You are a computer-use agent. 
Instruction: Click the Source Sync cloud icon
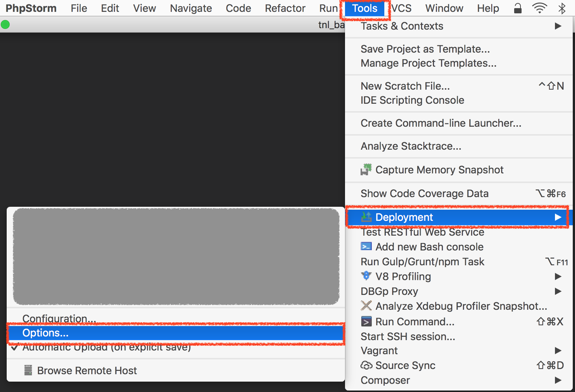(x=366, y=365)
